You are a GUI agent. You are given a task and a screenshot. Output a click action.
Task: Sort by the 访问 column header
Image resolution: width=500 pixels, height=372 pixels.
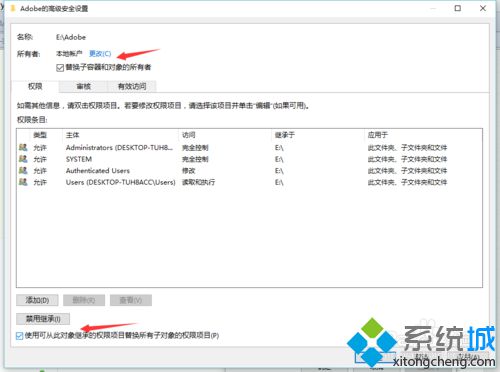tap(188, 135)
